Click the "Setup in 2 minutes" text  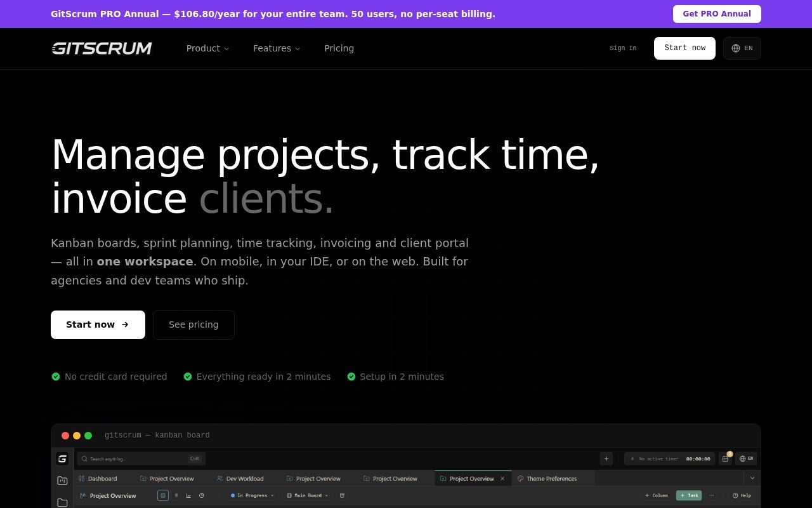click(402, 377)
